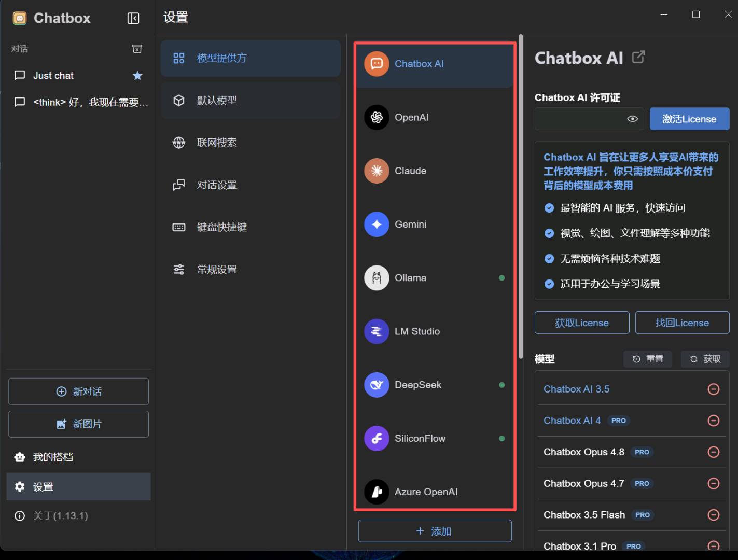Select the OpenAI provider icon

377,117
